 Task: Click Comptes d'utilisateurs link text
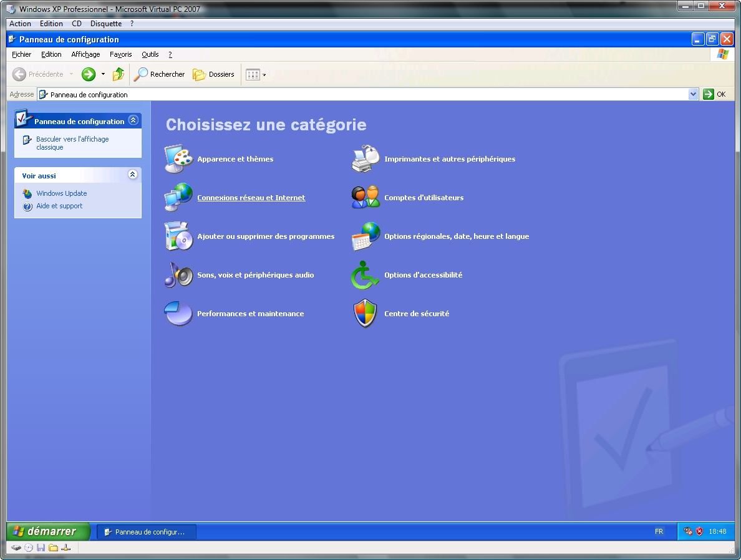click(x=424, y=198)
